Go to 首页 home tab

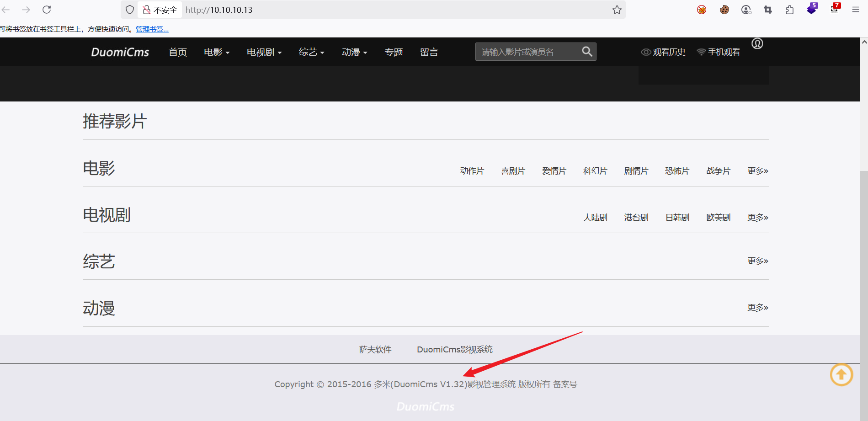point(178,52)
